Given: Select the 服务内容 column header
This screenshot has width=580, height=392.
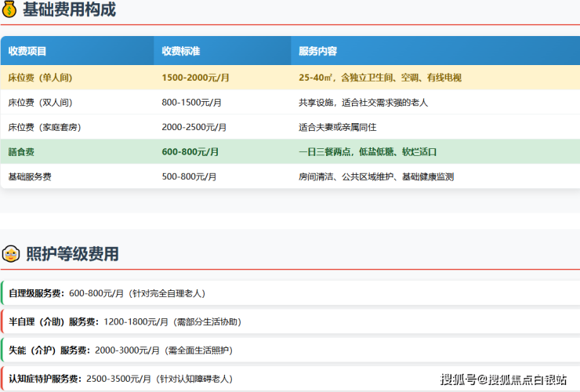Looking at the screenshot, I should coord(317,51).
